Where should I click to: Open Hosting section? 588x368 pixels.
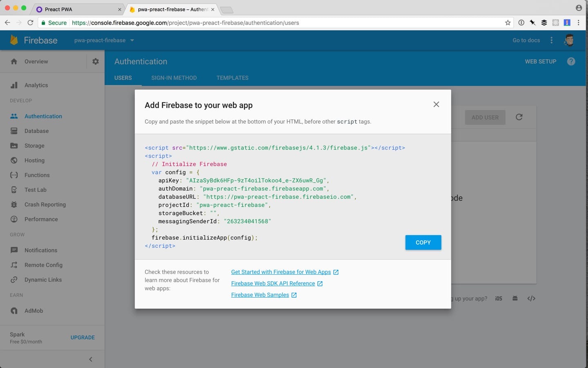pos(34,160)
